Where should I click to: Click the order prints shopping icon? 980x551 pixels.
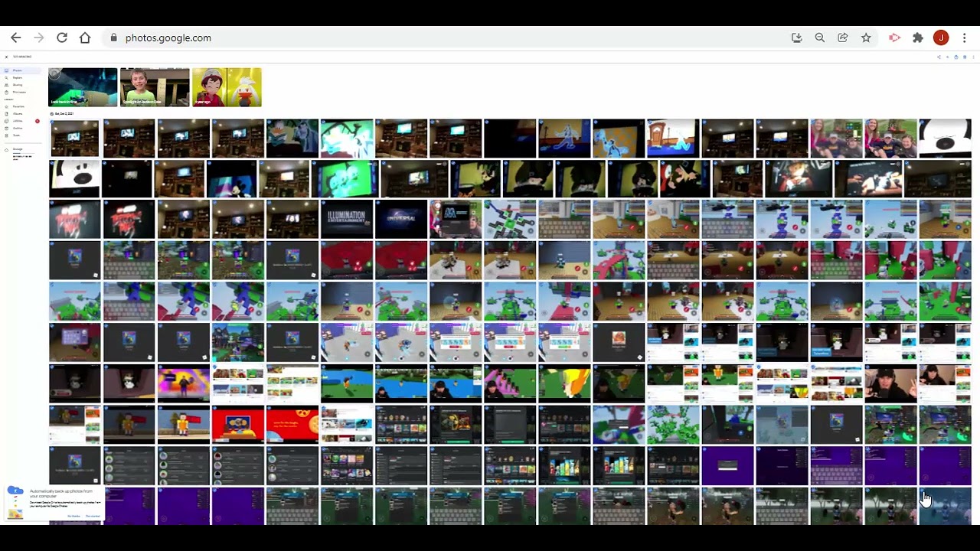pyautogui.click(x=955, y=57)
